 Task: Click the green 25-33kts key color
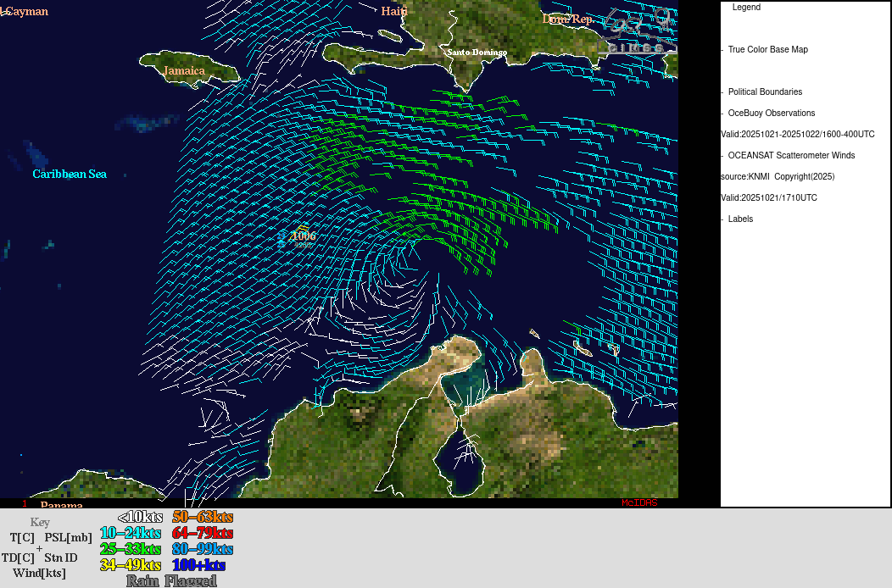click(x=130, y=549)
